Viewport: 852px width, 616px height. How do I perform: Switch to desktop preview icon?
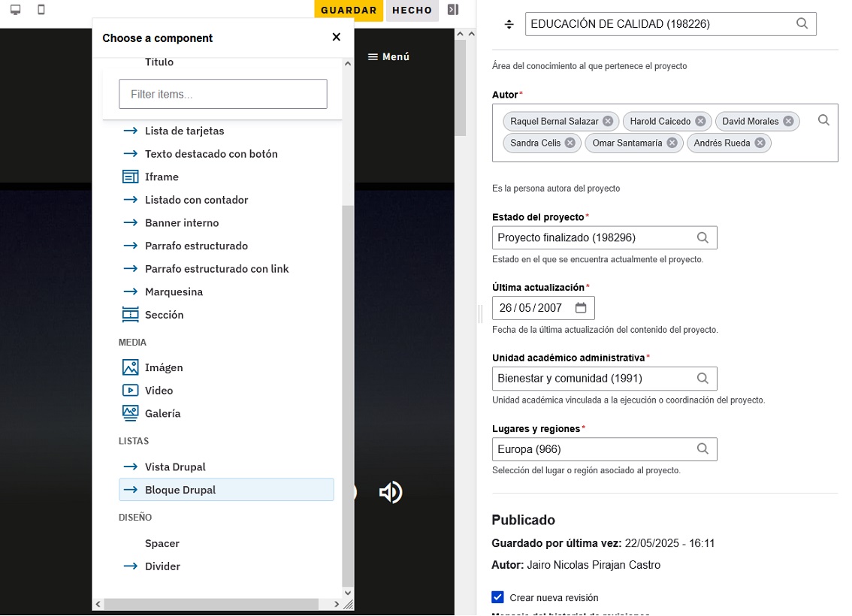(15, 10)
